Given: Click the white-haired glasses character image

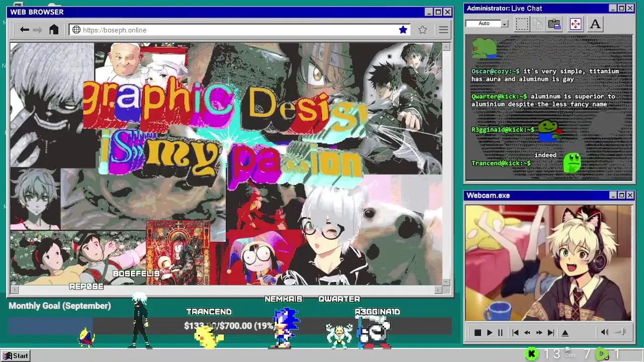Looking at the screenshot, I should point(330,236).
